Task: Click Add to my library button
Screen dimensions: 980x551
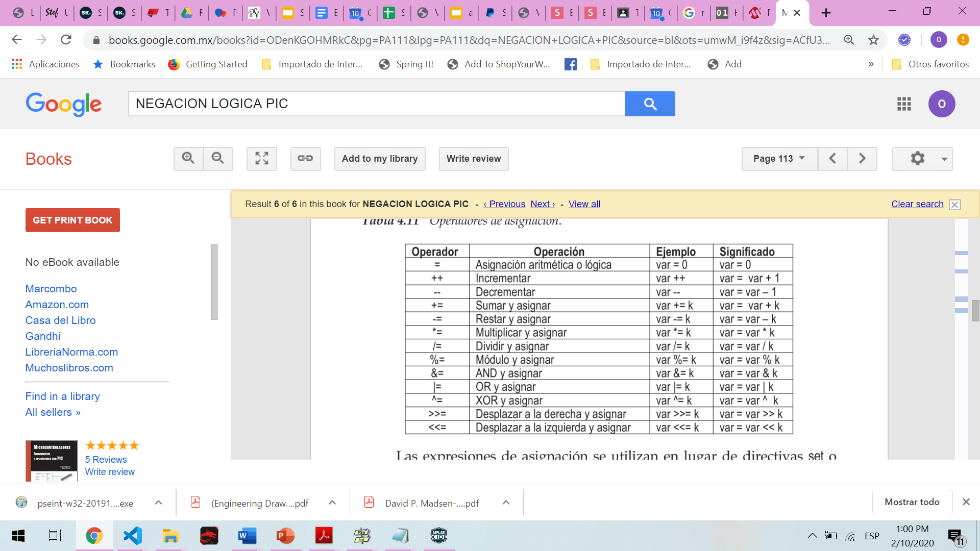Action: 380,159
